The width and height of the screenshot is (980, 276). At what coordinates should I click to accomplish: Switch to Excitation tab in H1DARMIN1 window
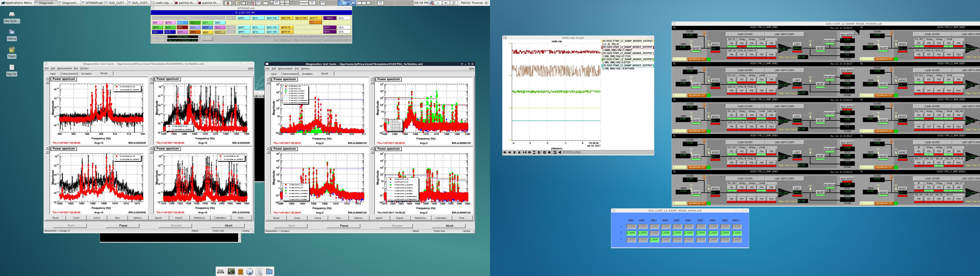pyautogui.click(x=86, y=74)
